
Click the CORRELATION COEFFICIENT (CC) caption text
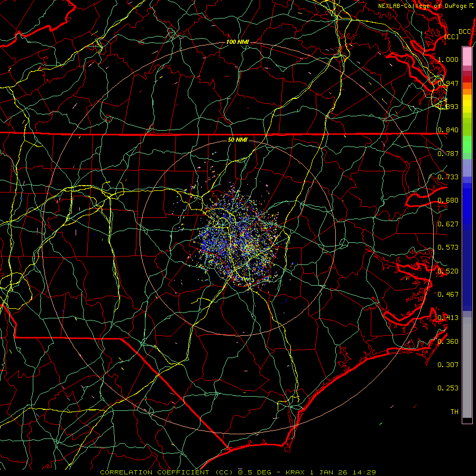click(167, 472)
